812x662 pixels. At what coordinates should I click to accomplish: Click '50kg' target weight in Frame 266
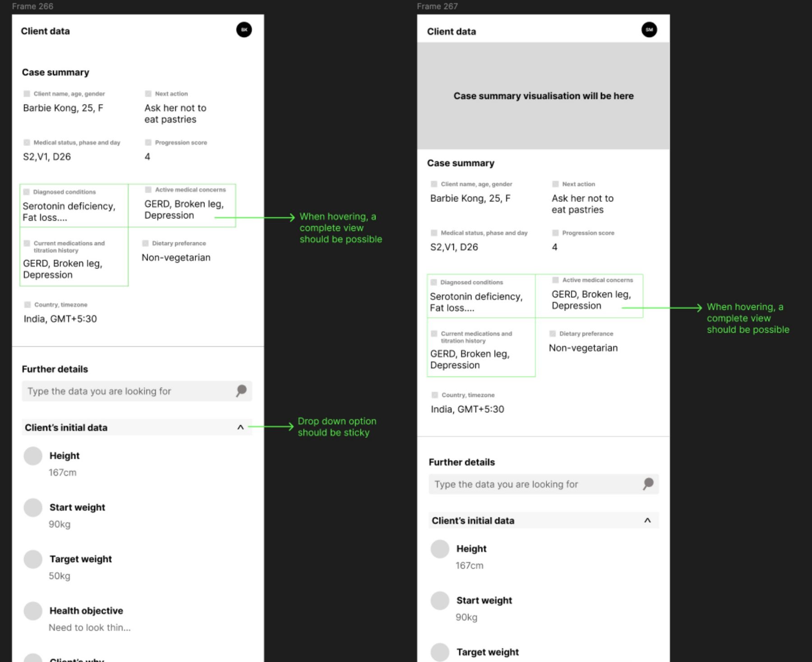point(60,576)
